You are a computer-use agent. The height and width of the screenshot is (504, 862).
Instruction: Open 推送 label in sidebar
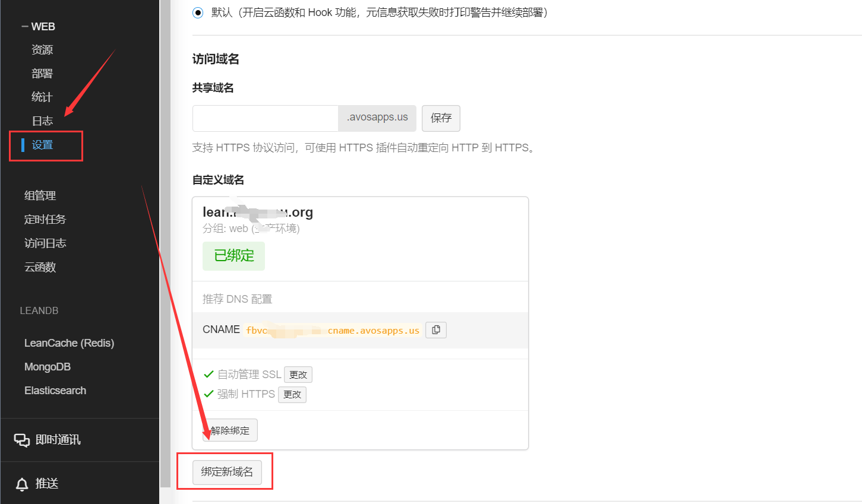click(x=47, y=484)
